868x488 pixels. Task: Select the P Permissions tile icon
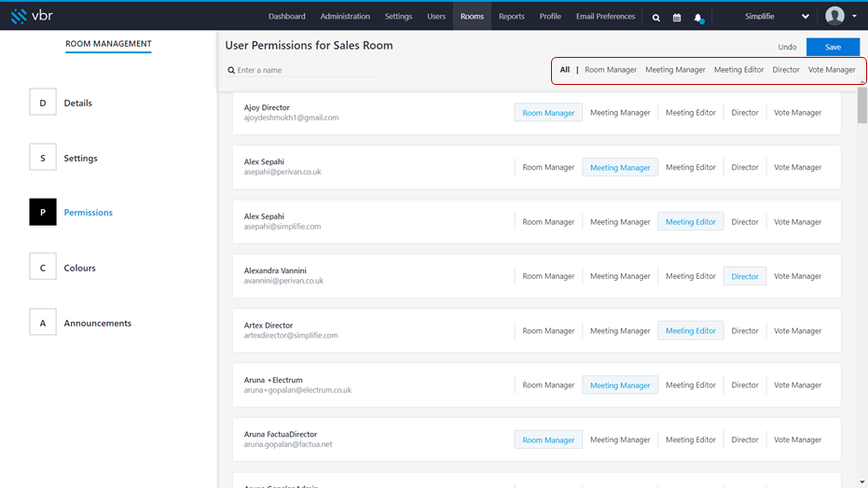pos(43,212)
